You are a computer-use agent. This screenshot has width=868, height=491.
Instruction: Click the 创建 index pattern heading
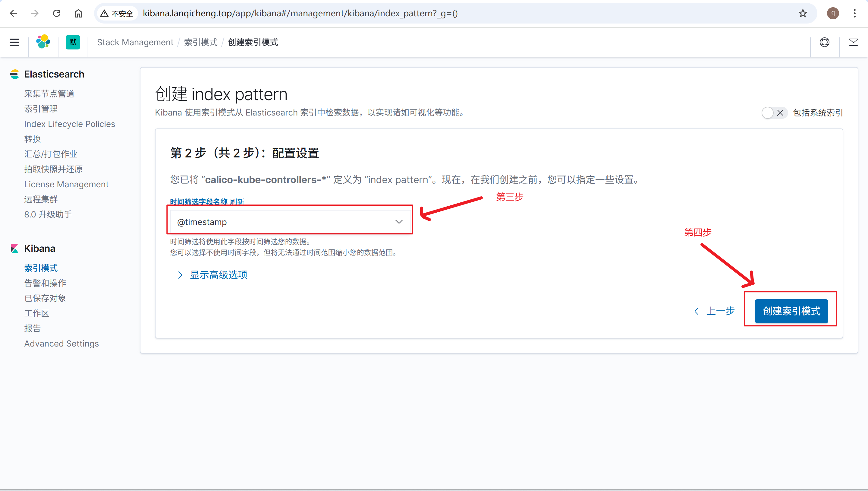(x=221, y=94)
